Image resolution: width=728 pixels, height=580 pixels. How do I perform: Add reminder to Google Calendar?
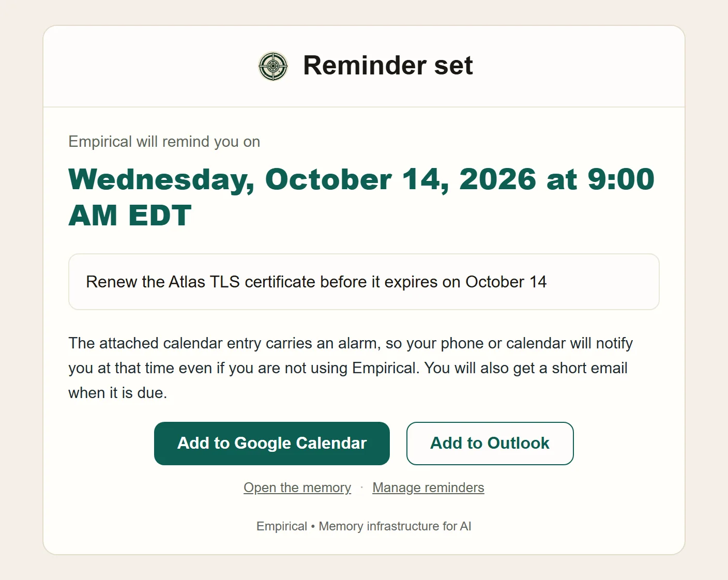click(272, 444)
